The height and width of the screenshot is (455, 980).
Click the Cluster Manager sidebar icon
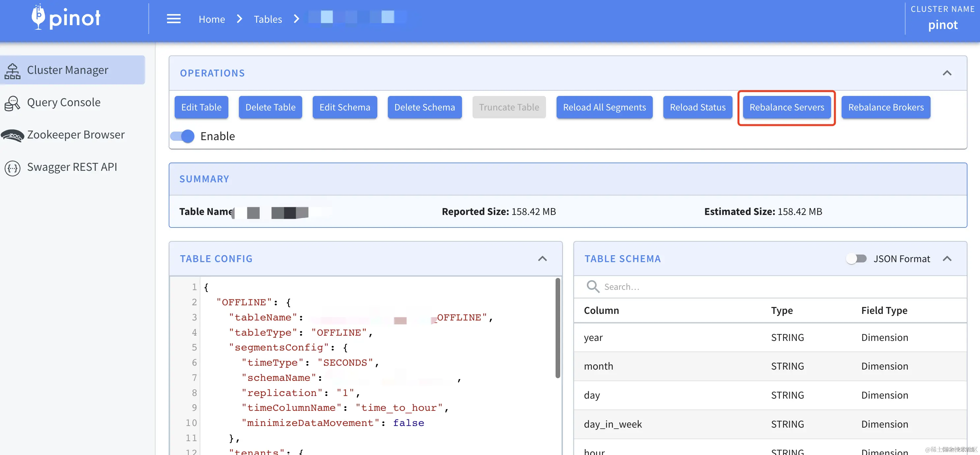click(13, 71)
